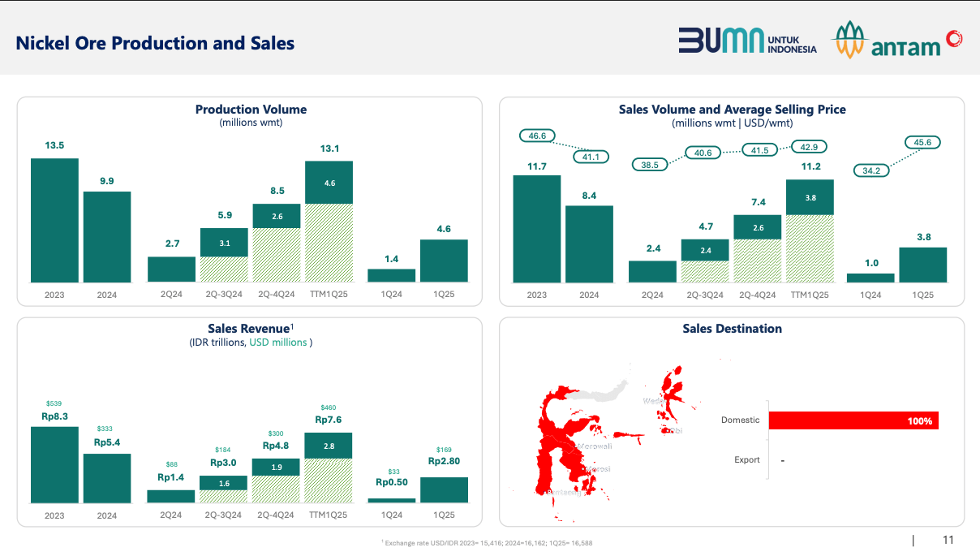Click the page number 11

coord(947,541)
